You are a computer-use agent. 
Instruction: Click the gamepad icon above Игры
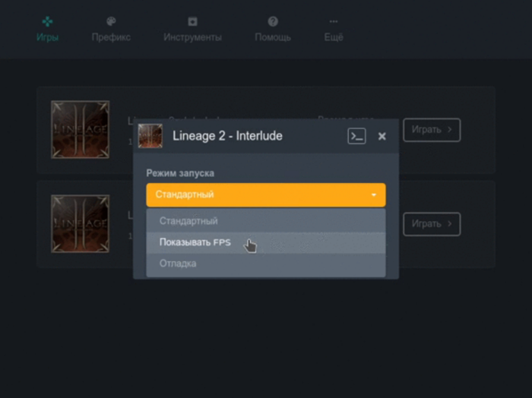tap(47, 22)
